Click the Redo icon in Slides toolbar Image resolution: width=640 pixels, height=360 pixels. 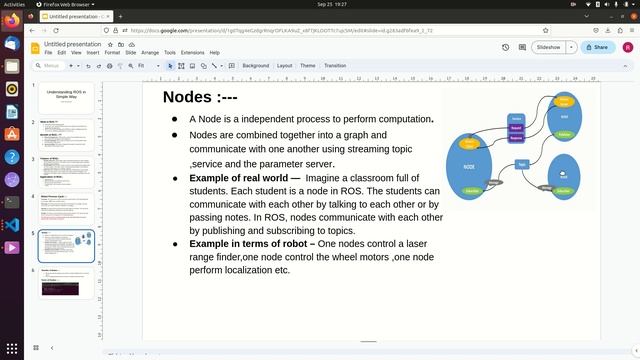pyautogui.click(x=99, y=66)
